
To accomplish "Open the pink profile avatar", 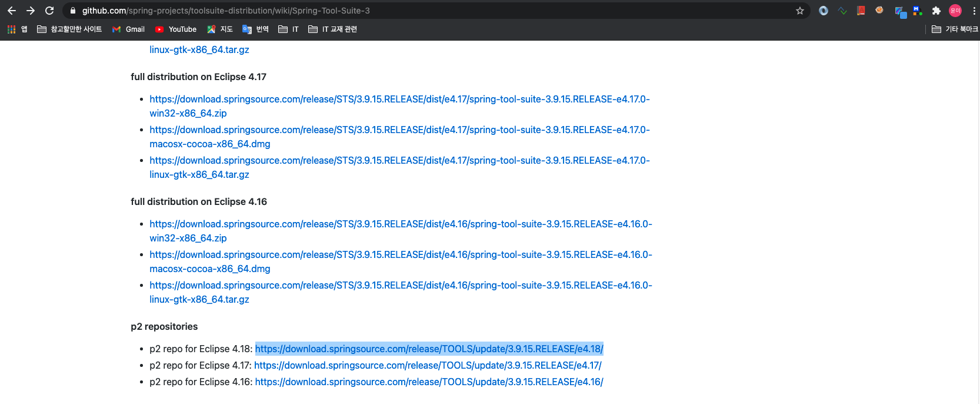I will 955,11.
